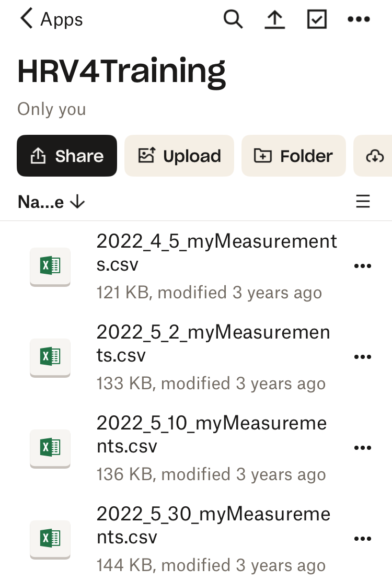
Task: Tap the cloud download offline icon
Action: [x=375, y=156]
